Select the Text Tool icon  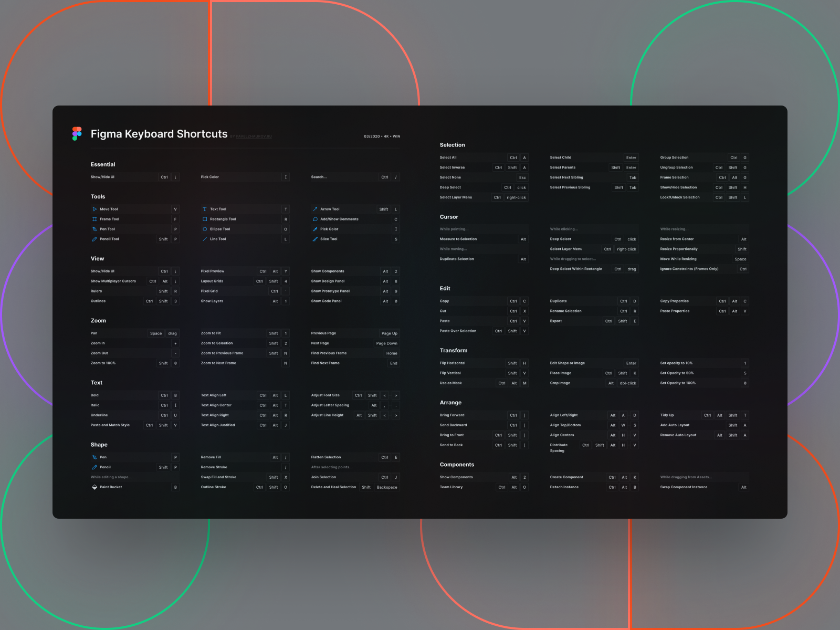pos(204,209)
